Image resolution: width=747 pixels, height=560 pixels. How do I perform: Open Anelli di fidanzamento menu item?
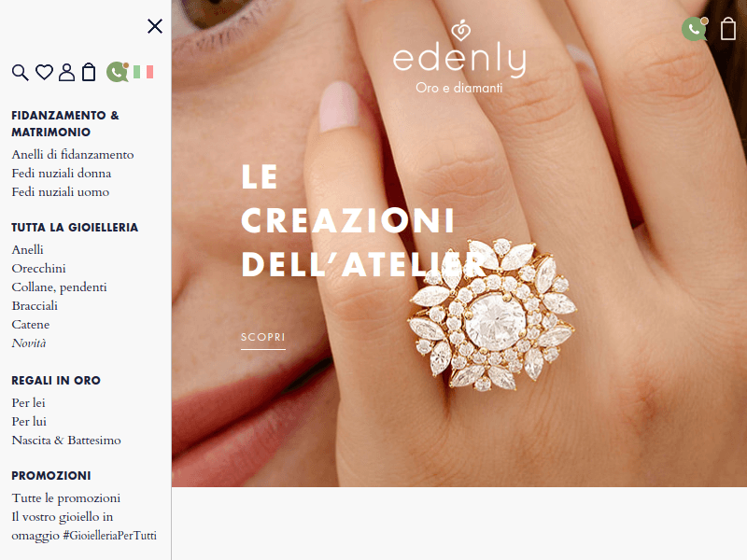(x=73, y=155)
